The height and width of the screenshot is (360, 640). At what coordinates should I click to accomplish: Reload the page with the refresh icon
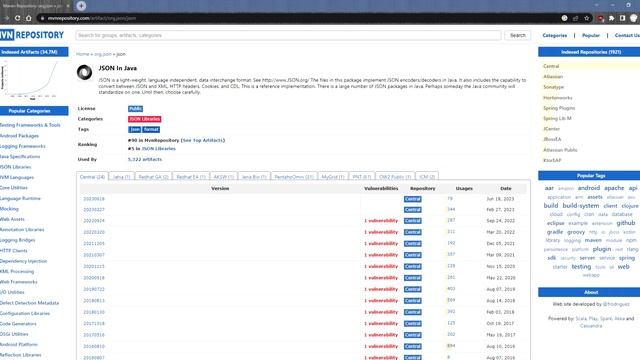[18, 18]
